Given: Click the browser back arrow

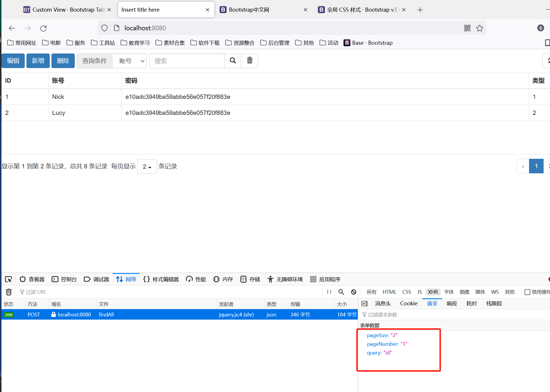Looking at the screenshot, I should click(x=12, y=28).
